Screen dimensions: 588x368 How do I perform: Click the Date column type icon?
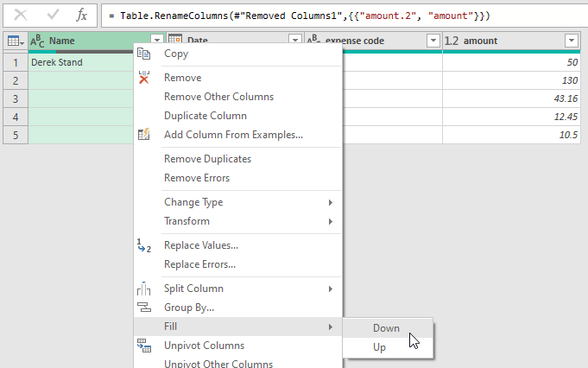[175, 39]
